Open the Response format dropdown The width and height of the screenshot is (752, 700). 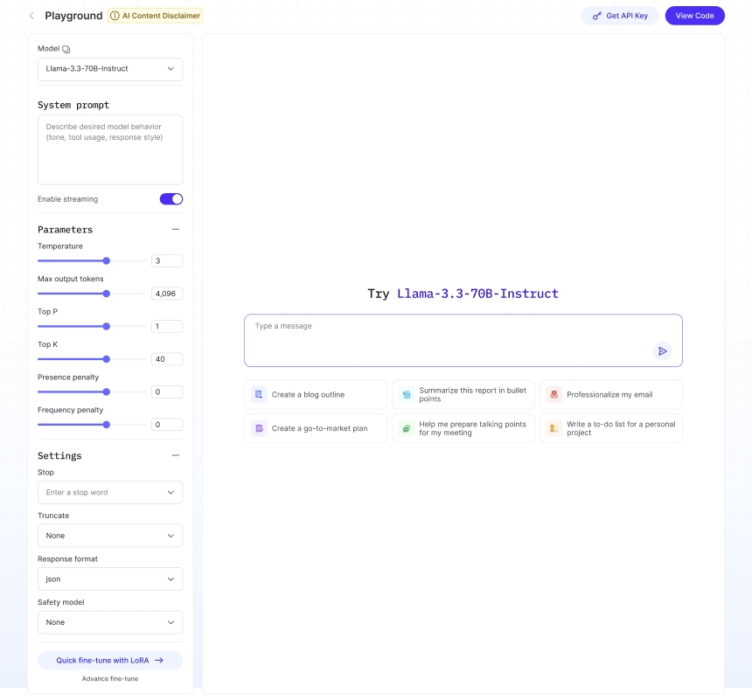coord(110,579)
